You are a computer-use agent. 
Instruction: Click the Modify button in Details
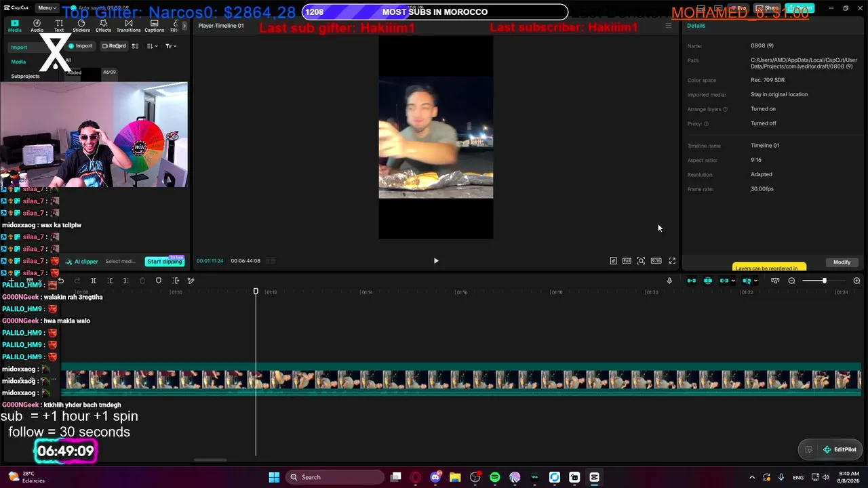pyautogui.click(x=842, y=262)
